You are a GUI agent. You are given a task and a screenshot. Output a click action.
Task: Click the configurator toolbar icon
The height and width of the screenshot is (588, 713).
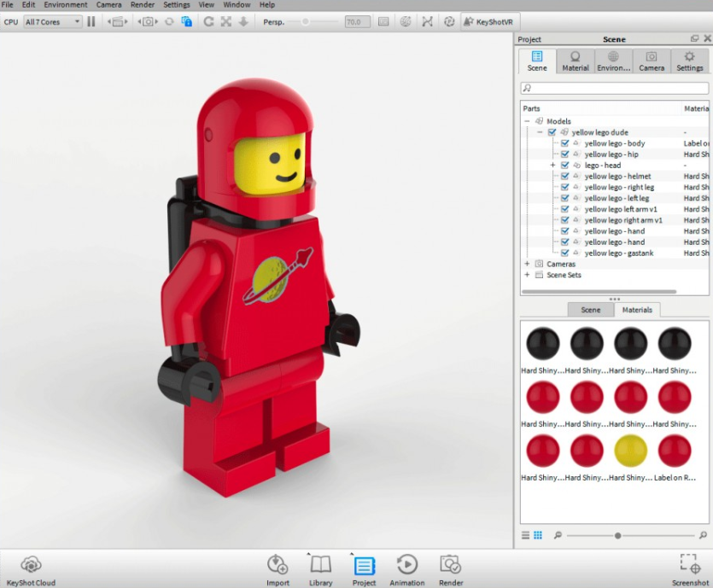pos(449,22)
